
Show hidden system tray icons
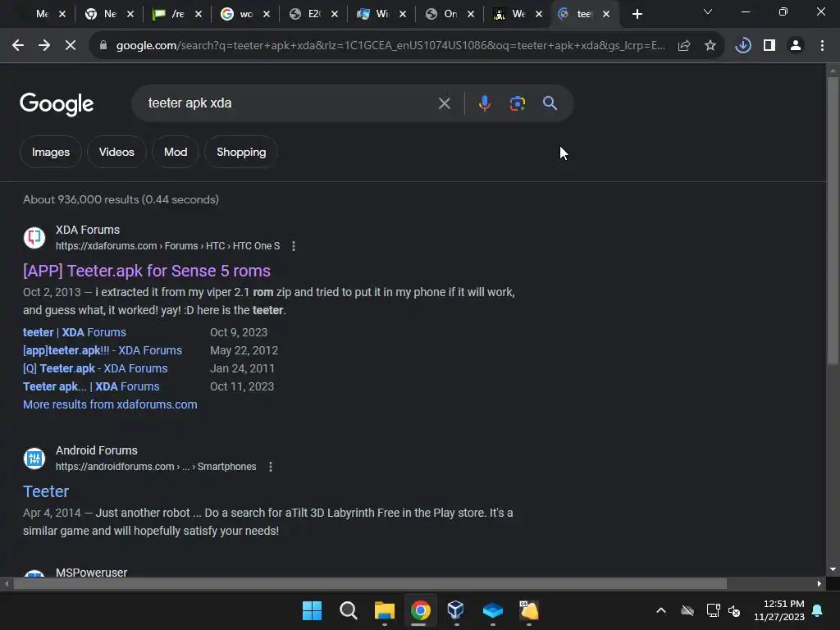pos(661,610)
